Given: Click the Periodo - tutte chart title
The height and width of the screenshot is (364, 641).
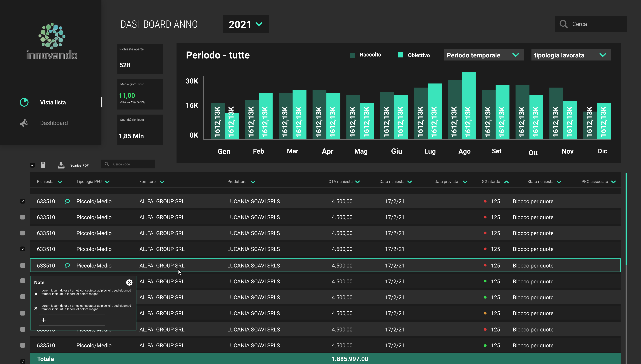Looking at the screenshot, I should [x=218, y=55].
